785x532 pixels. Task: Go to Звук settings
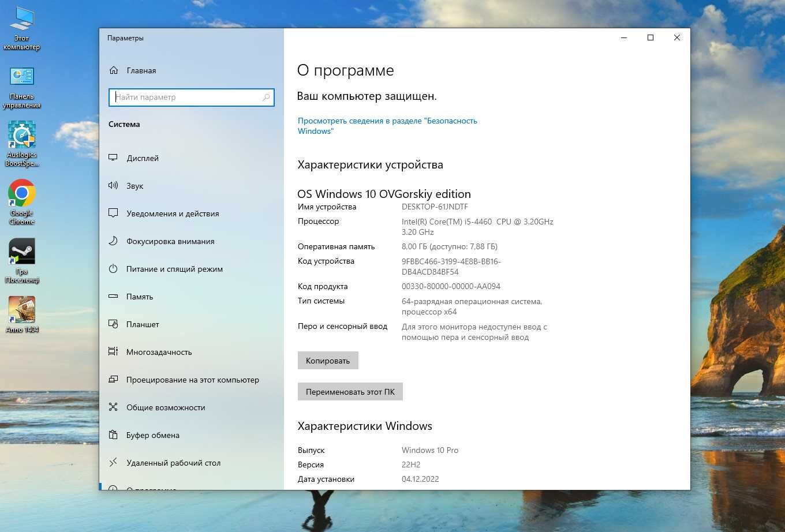pyautogui.click(x=134, y=186)
